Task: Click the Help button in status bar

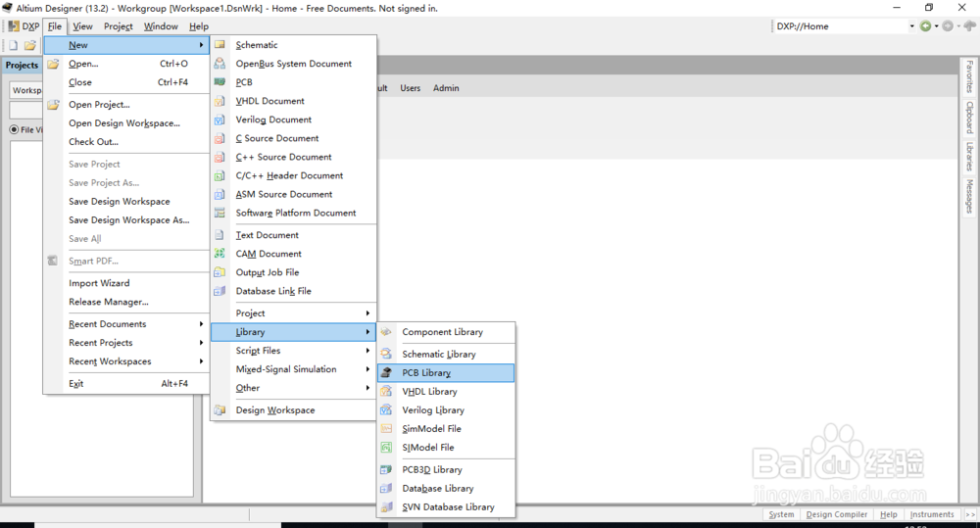Action: pyautogui.click(x=888, y=514)
